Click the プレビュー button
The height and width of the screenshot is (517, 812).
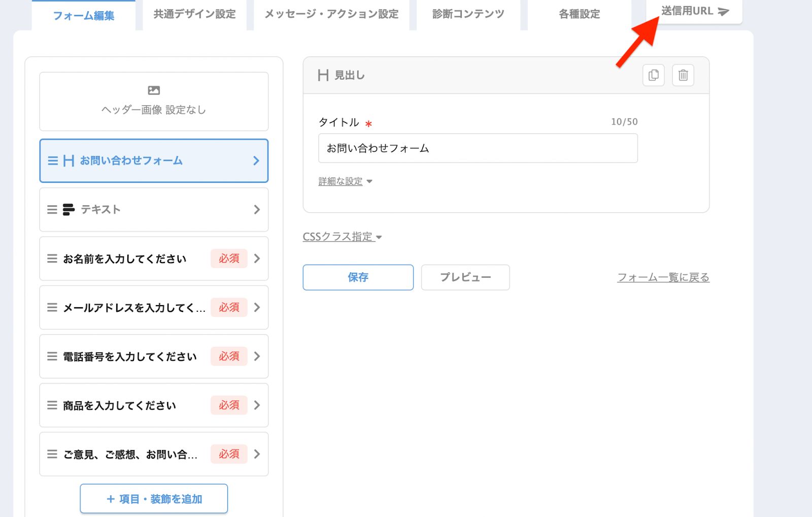(x=465, y=277)
